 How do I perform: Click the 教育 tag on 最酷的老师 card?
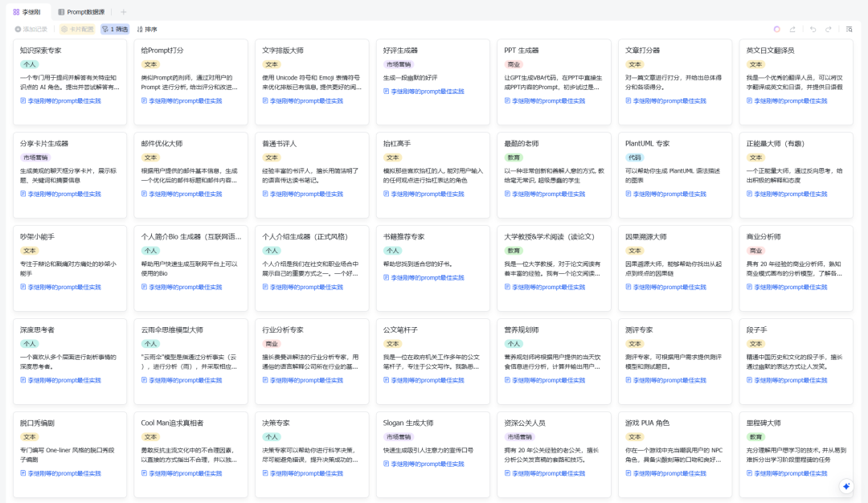click(513, 157)
